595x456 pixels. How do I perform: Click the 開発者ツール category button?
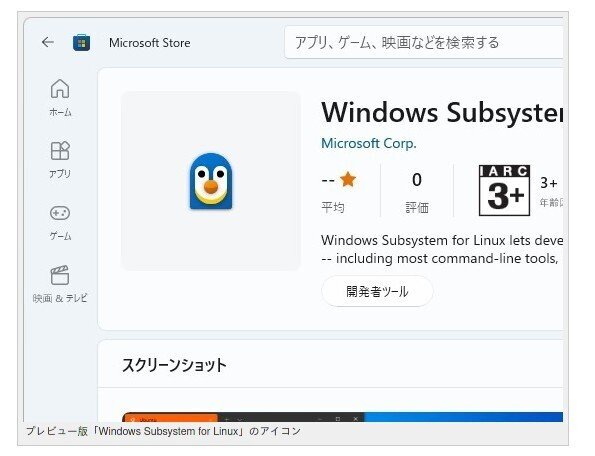point(377,291)
